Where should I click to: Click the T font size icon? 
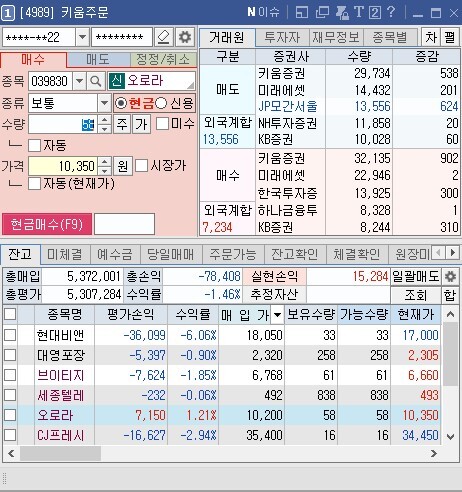pos(358,12)
